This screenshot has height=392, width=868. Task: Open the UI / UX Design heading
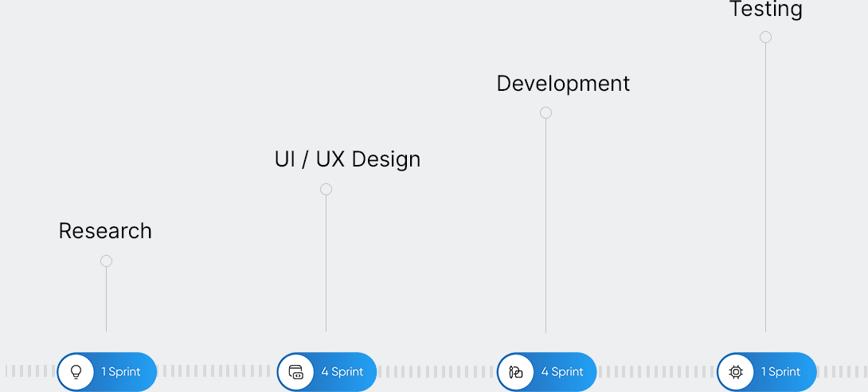point(347,159)
